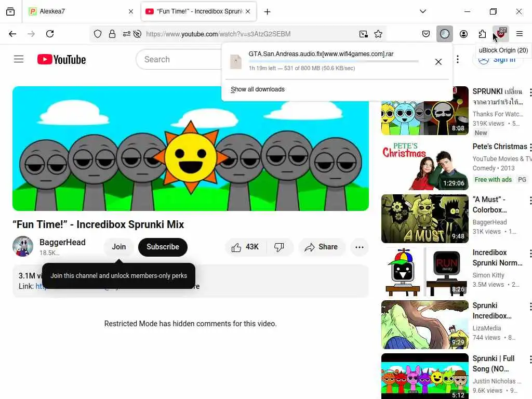Screen dimensions: 532x399
Task: Open menu for Sprunki Full Song video
Action: (x=529, y=359)
